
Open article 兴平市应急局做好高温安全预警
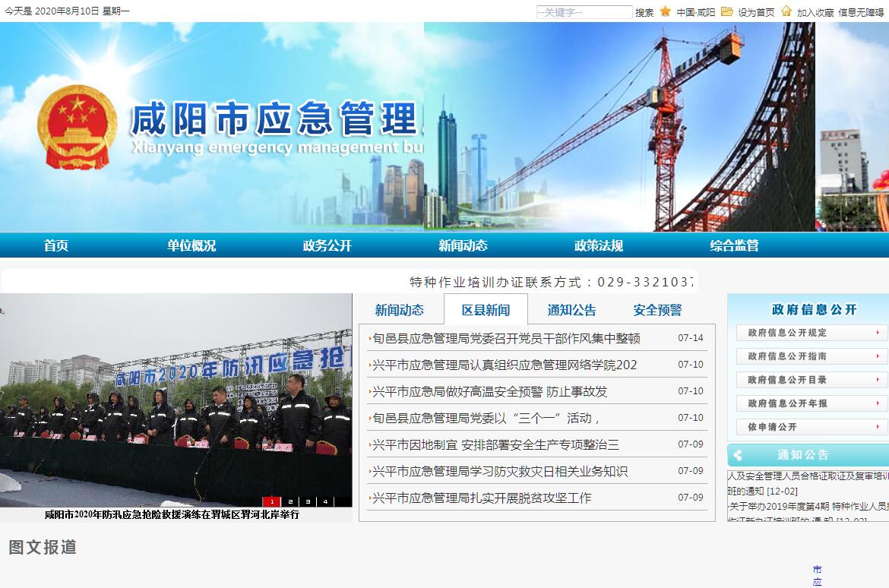[x=490, y=392]
